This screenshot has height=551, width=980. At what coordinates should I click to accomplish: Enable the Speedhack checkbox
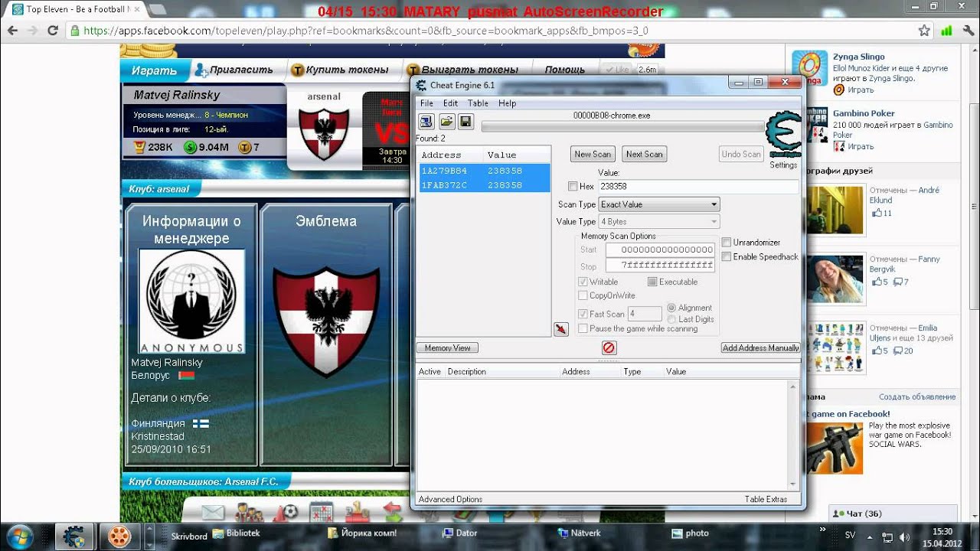tap(727, 256)
